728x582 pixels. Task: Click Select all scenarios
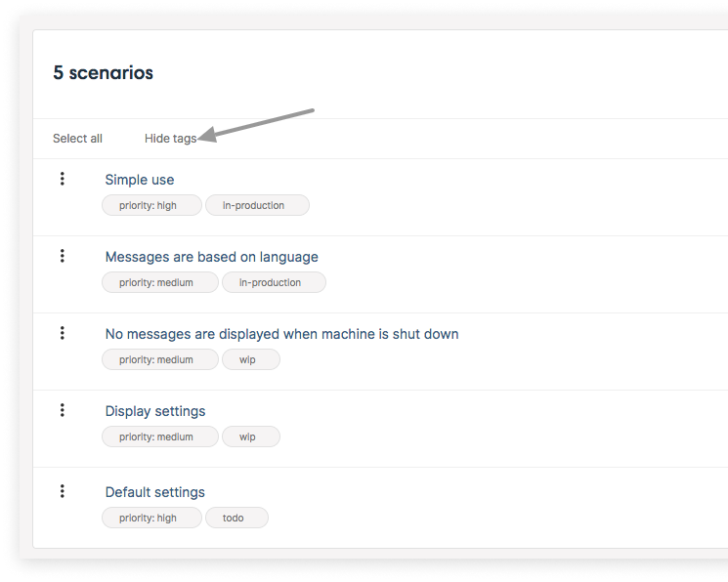click(77, 139)
